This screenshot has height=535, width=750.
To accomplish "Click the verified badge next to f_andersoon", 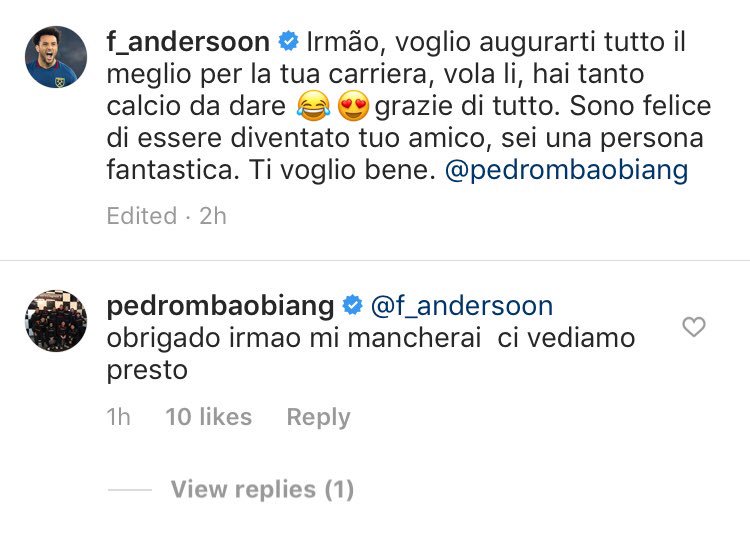I will [288, 42].
